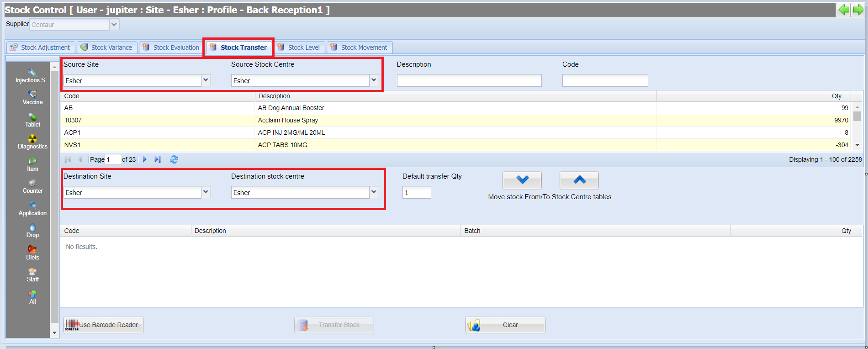Click the source table Description column header
This screenshot has width=868, height=349.
[x=456, y=96]
